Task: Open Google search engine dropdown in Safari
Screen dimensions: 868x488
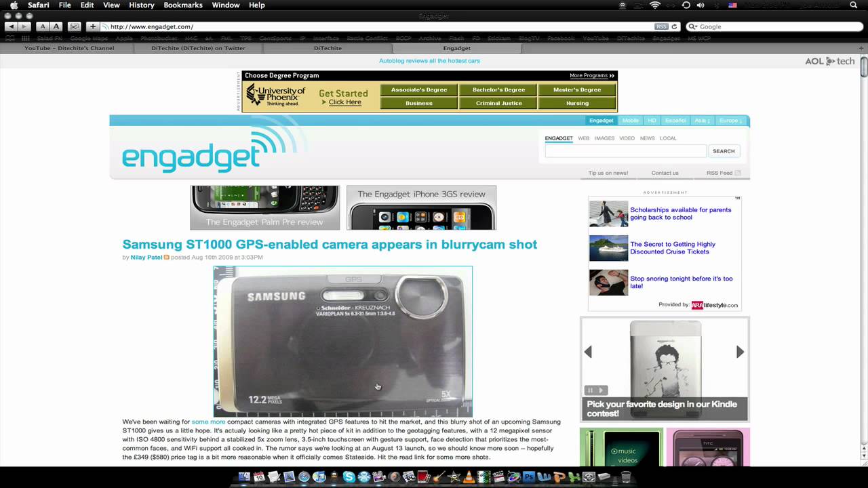Action: pos(693,26)
